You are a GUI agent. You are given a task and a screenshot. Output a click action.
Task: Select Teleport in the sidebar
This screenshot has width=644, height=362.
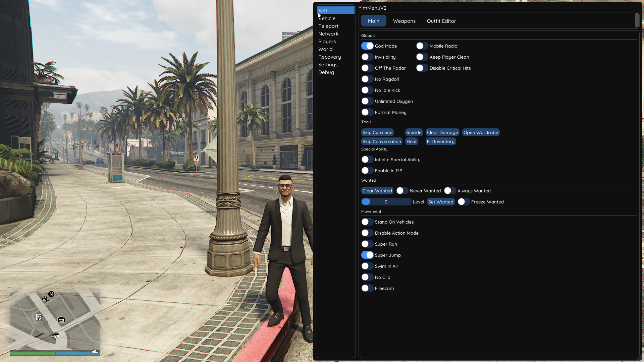328,26
